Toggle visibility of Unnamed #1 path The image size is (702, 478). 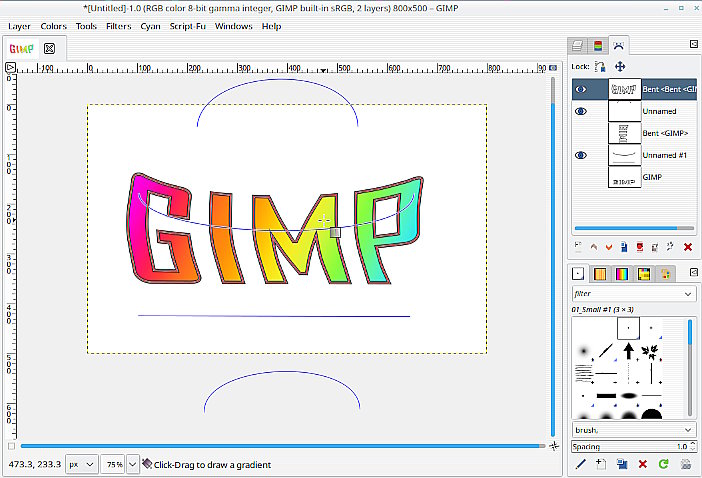581,155
